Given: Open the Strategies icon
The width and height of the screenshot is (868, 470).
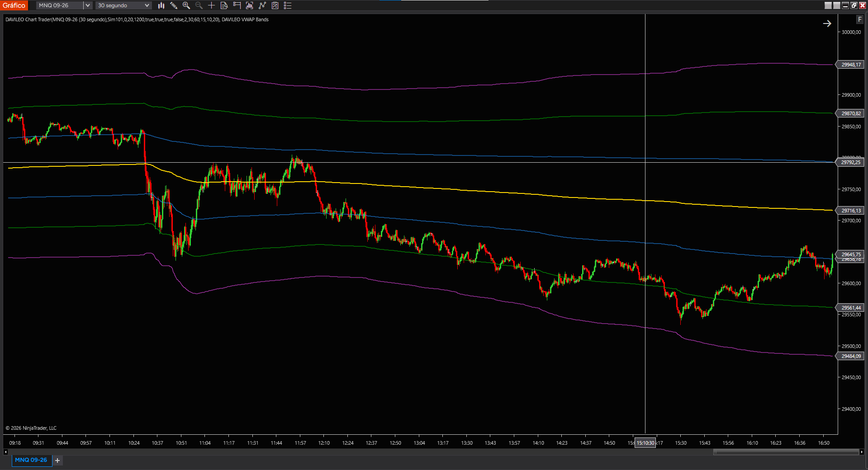Looking at the screenshot, I should (275, 5).
